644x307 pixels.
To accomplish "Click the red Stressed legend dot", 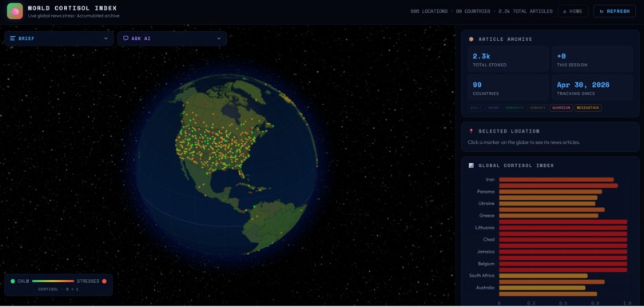I will [105, 281].
